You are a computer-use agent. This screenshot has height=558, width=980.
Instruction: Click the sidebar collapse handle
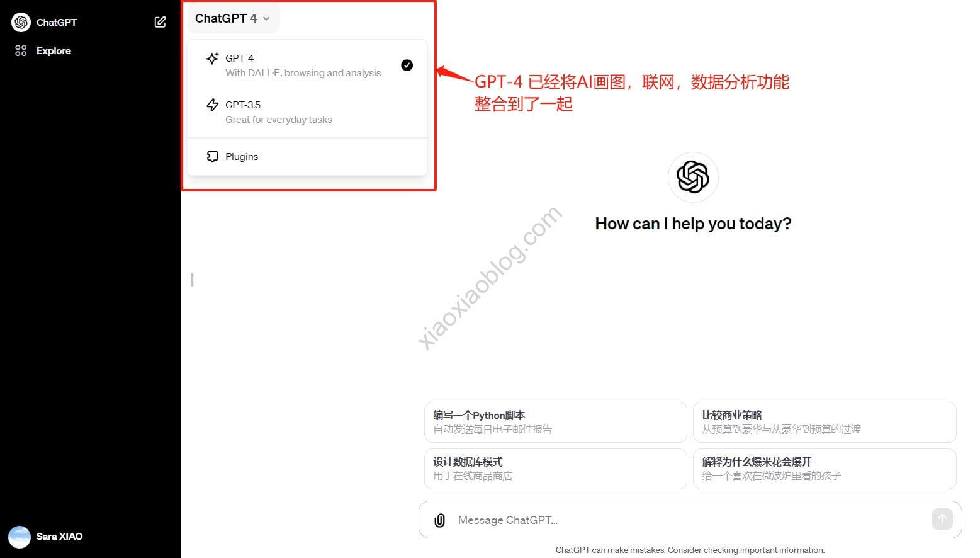tap(192, 280)
